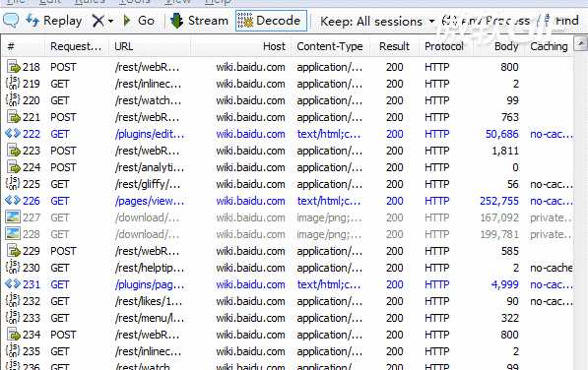Click body size 322 in session 233
The image size is (588, 370).
[x=510, y=318]
